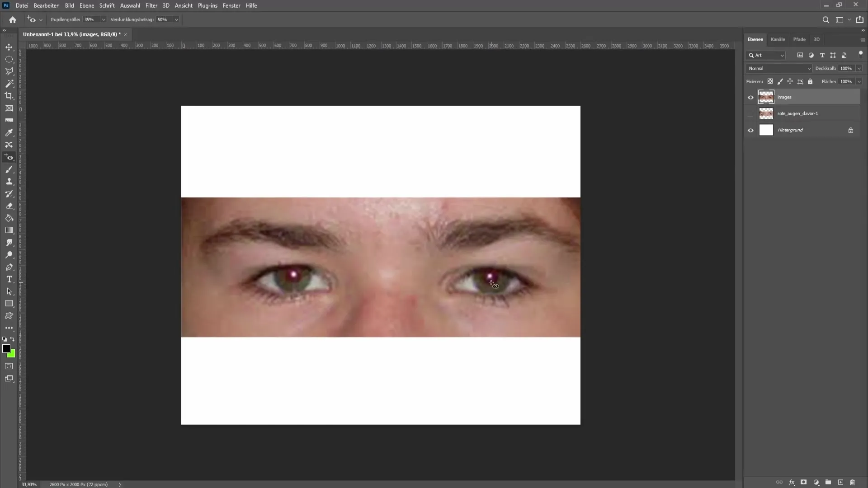The image size is (868, 488).
Task: Expand the Verdunklungsbetrag dropdown
Action: pyautogui.click(x=176, y=19)
